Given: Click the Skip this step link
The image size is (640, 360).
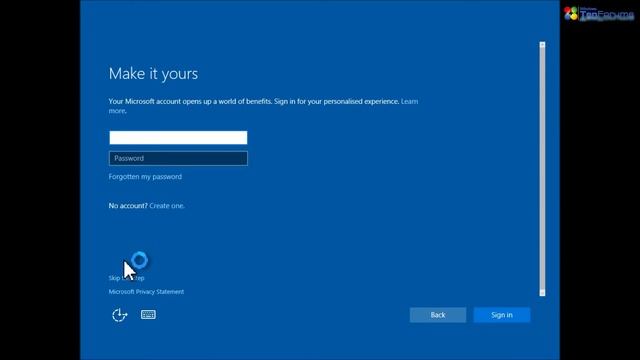Looking at the screenshot, I should (127, 278).
